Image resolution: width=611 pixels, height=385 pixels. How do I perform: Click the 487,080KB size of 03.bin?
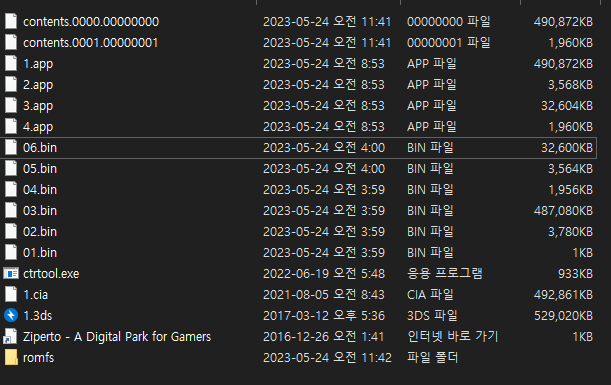pos(563,211)
